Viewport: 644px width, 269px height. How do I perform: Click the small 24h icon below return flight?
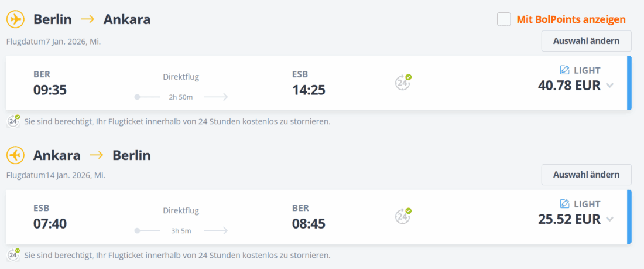pos(14,255)
